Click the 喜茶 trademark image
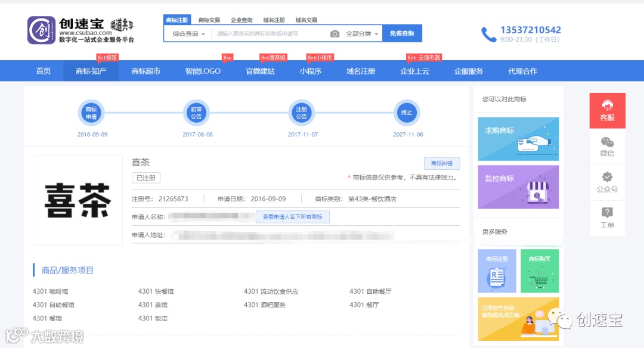The width and height of the screenshot is (644, 348). [x=78, y=200]
